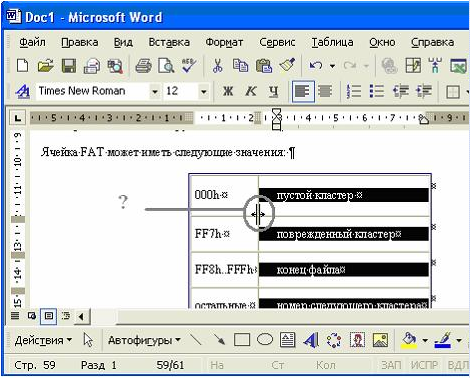Open the Действия drawing menu

43,340
